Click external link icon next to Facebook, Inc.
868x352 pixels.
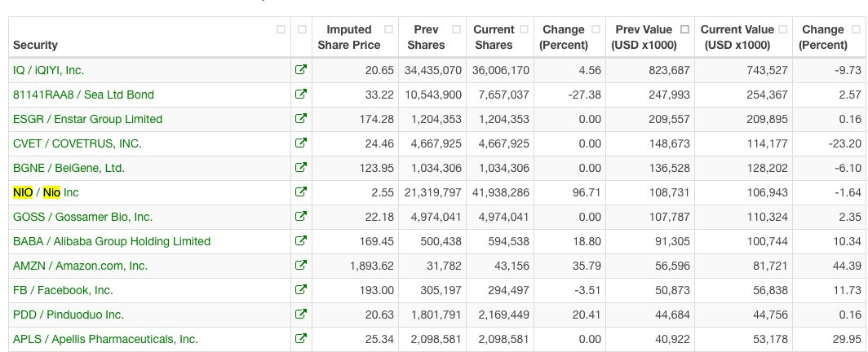[x=300, y=289]
